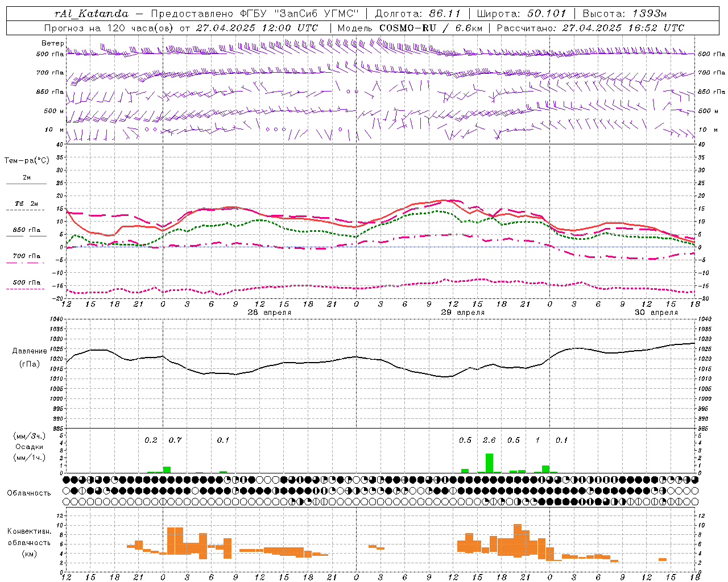Click the Осадки precipitation label
This screenshot has height=582, width=728.
point(29,447)
